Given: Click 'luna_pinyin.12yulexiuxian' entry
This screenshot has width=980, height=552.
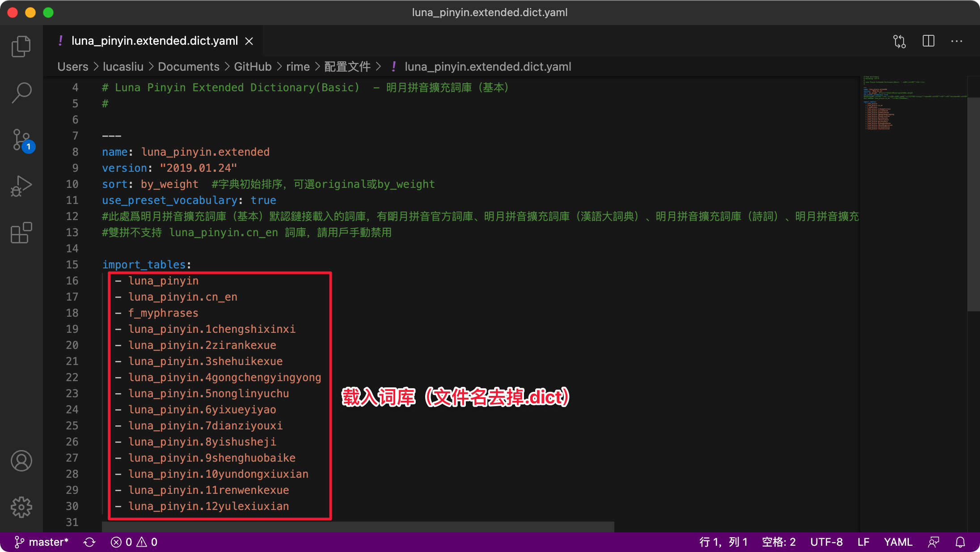Looking at the screenshot, I should (x=208, y=506).
